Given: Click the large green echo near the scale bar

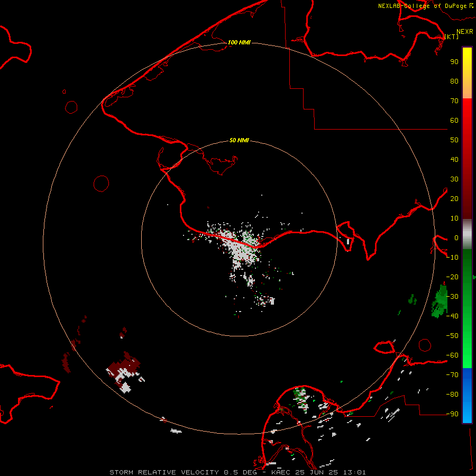Looking at the screenshot, I should click(440, 301).
